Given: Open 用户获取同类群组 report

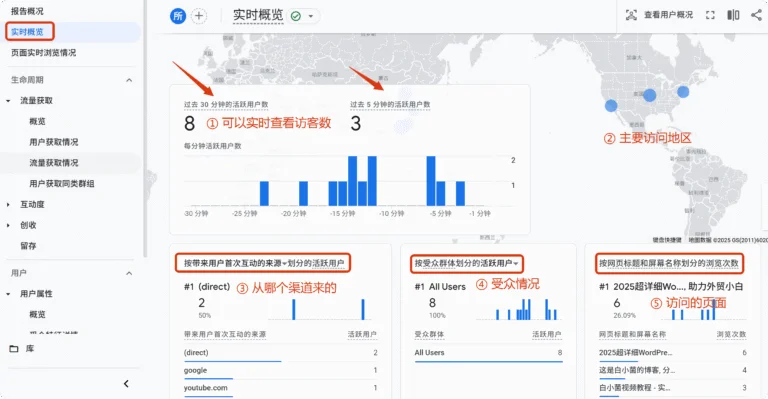Looking at the screenshot, I should (62, 184).
